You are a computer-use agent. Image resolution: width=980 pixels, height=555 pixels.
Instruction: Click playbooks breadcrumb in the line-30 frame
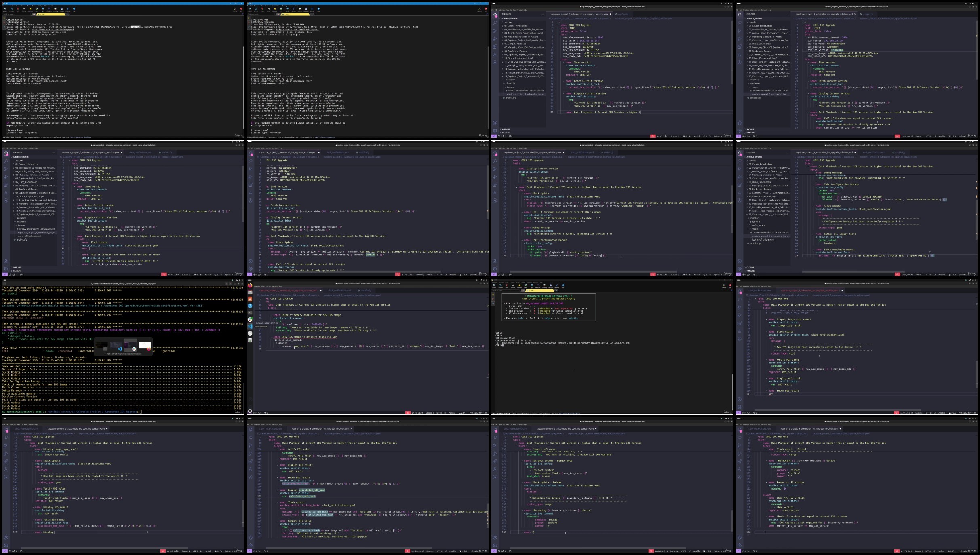click(604, 19)
